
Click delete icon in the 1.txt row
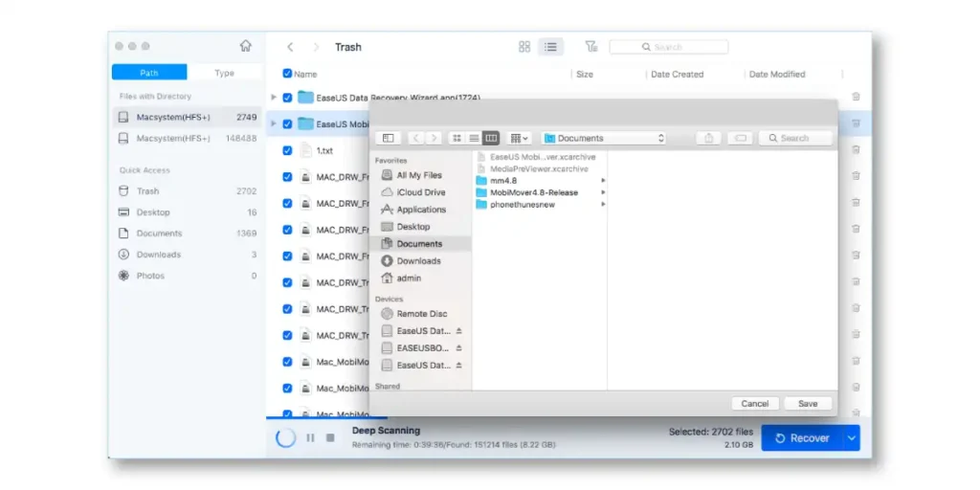pyautogui.click(x=856, y=150)
